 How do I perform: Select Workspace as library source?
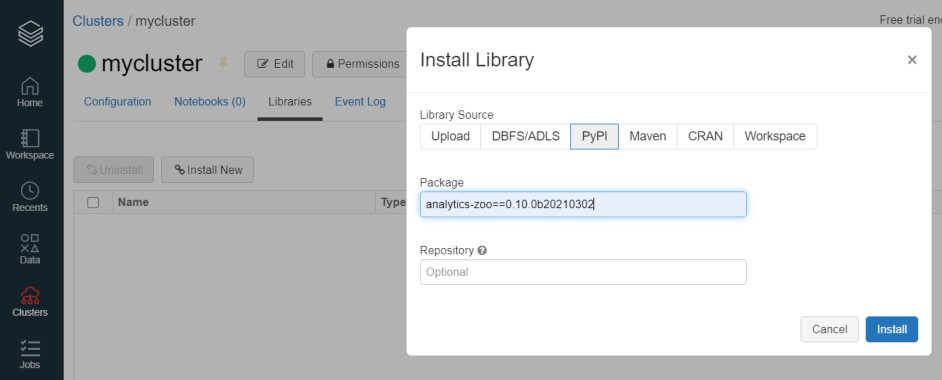click(775, 136)
